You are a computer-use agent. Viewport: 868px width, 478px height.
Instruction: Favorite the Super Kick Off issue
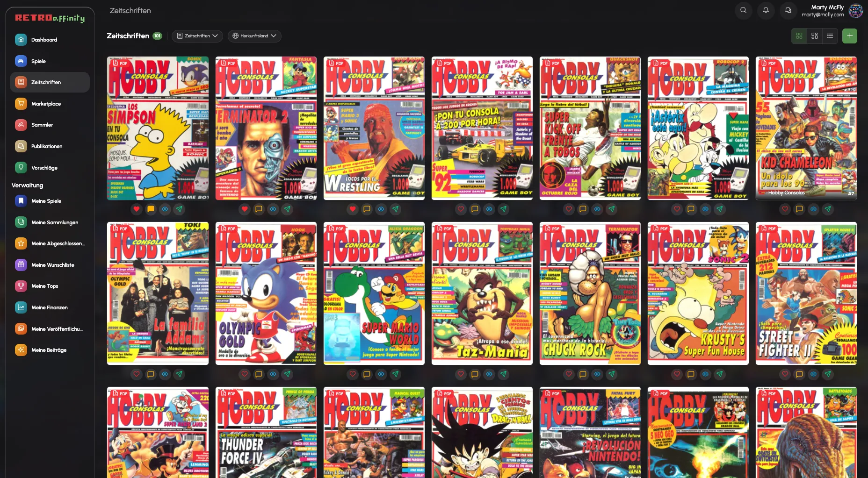point(569,209)
